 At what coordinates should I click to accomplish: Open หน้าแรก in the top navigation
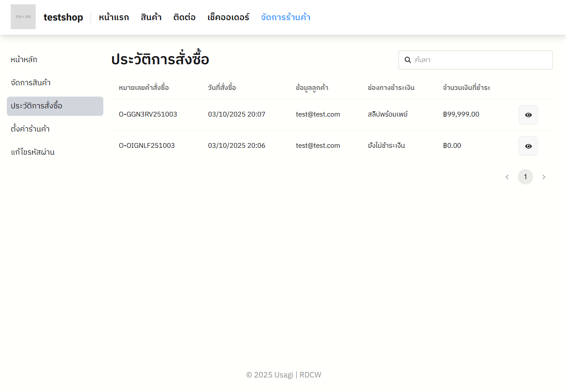114,17
